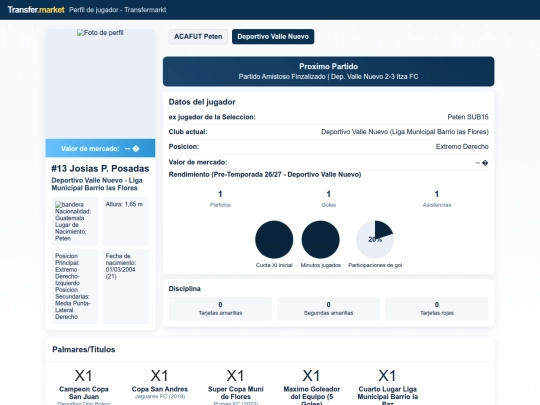
Task: Click the Rendimiento Pre-Temporada 26/27 heading
Action: coord(265,175)
